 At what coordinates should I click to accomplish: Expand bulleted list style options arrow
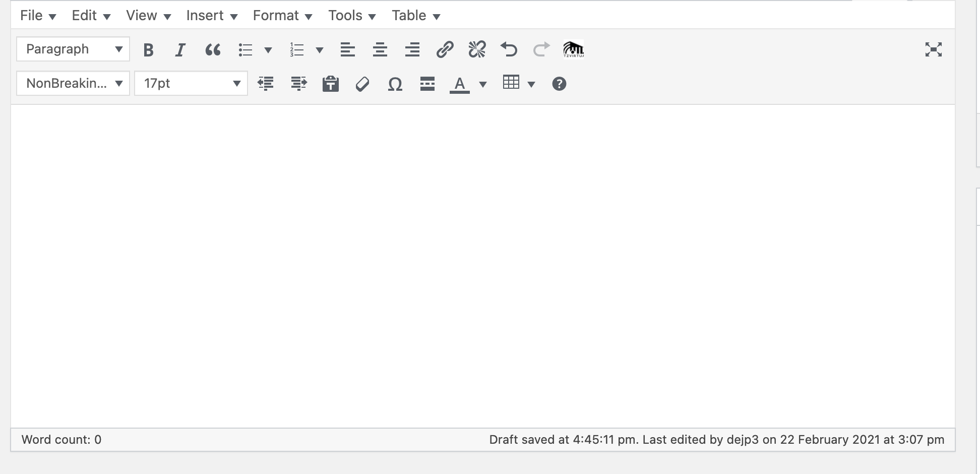coord(268,50)
